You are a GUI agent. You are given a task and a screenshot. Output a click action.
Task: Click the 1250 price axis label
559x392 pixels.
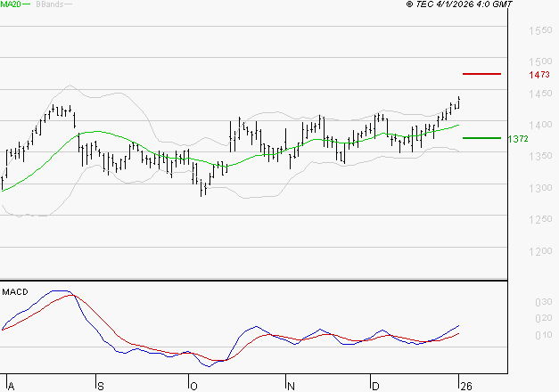point(540,219)
